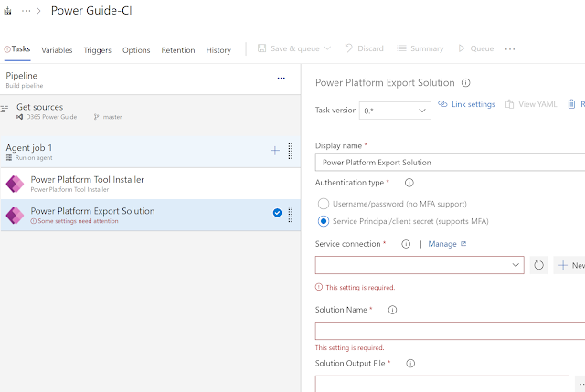Select Username/password authentication radio button

[323, 203]
